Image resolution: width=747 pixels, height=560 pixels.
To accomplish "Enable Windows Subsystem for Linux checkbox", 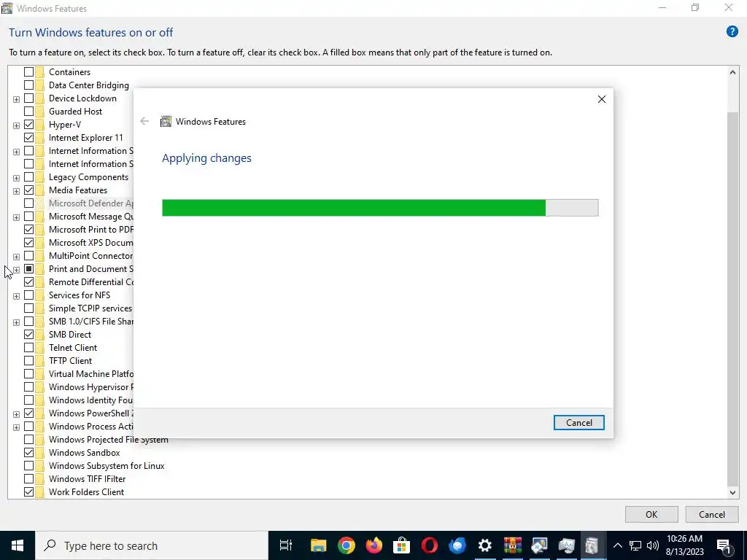I will click(x=28, y=466).
